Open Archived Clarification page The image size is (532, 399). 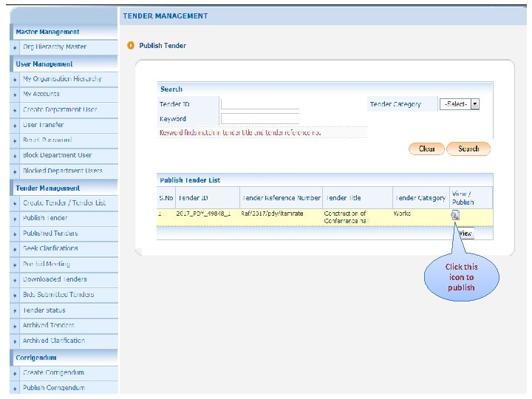(x=54, y=341)
